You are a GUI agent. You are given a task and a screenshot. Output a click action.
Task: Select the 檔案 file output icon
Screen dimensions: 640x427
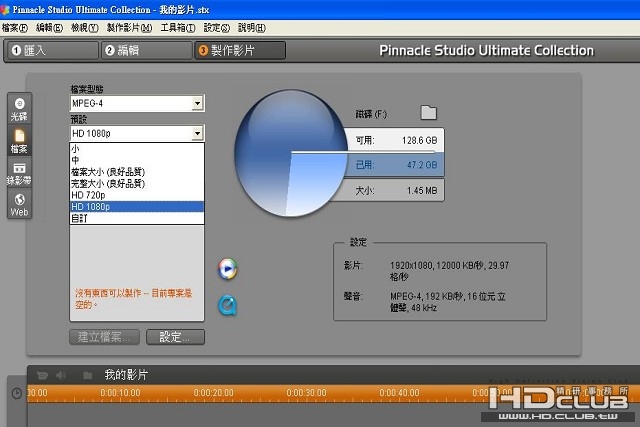19,141
